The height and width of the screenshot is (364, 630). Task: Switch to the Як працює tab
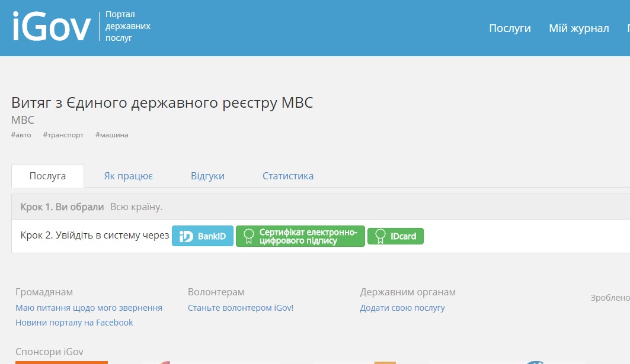(x=129, y=176)
